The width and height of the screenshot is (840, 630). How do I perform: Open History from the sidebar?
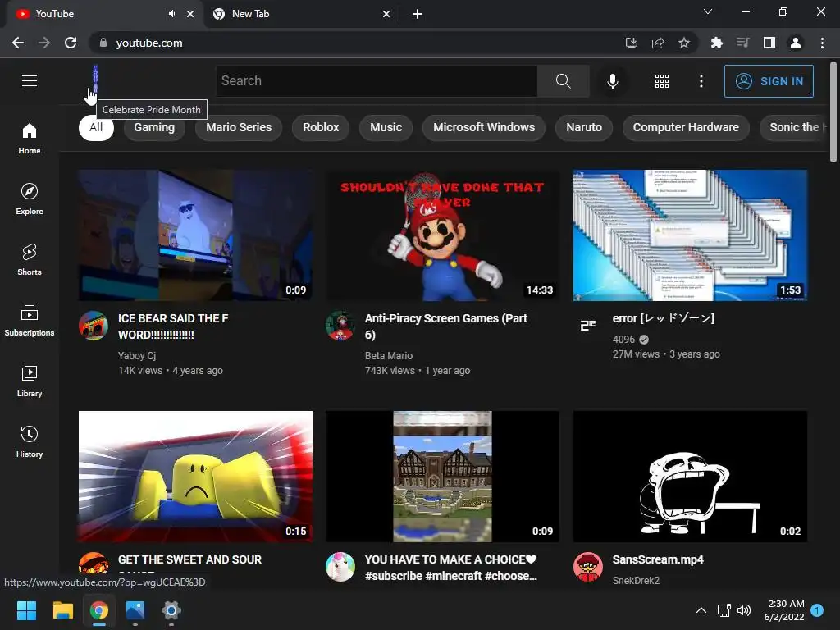pos(30,442)
